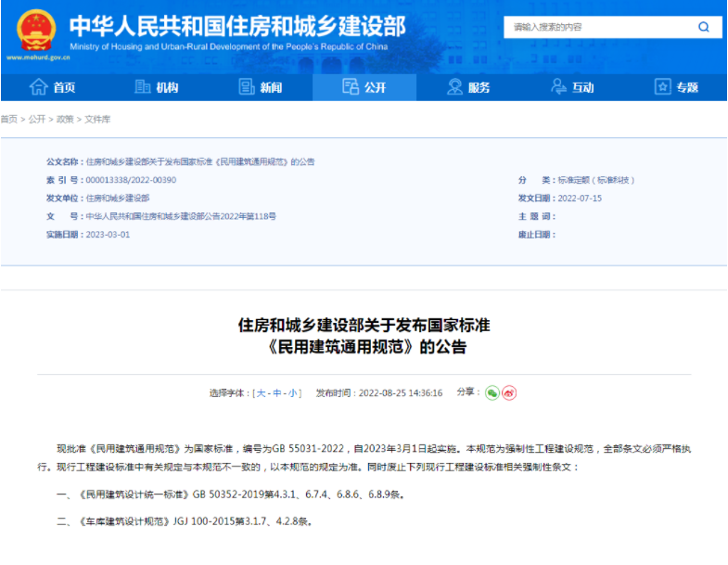Click the star icon beside 专题
The width and height of the screenshot is (728, 565).
pyautogui.click(x=662, y=87)
